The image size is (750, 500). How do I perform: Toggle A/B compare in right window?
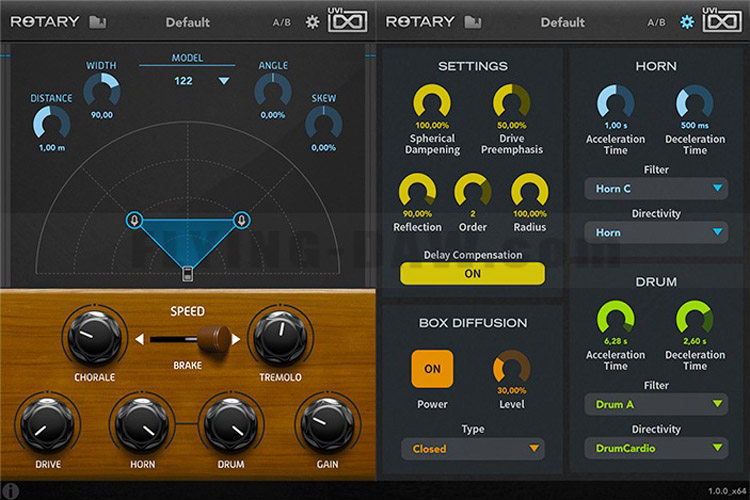pyautogui.click(x=657, y=22)
